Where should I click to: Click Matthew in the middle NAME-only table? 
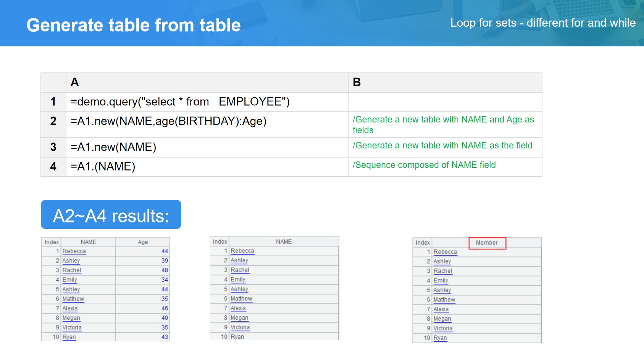[241, 299]
